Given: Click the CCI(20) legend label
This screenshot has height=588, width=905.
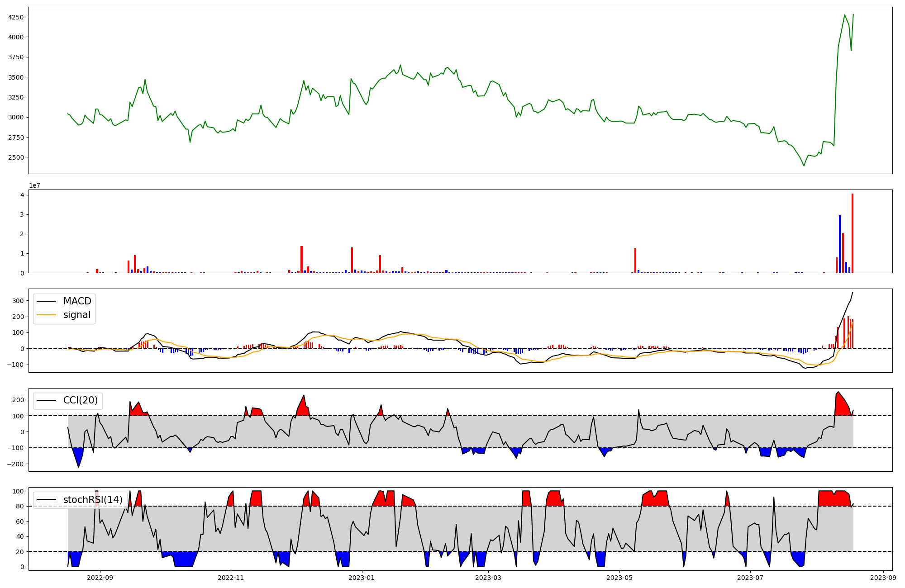Looking at the screenshot, I should [81, 401].
